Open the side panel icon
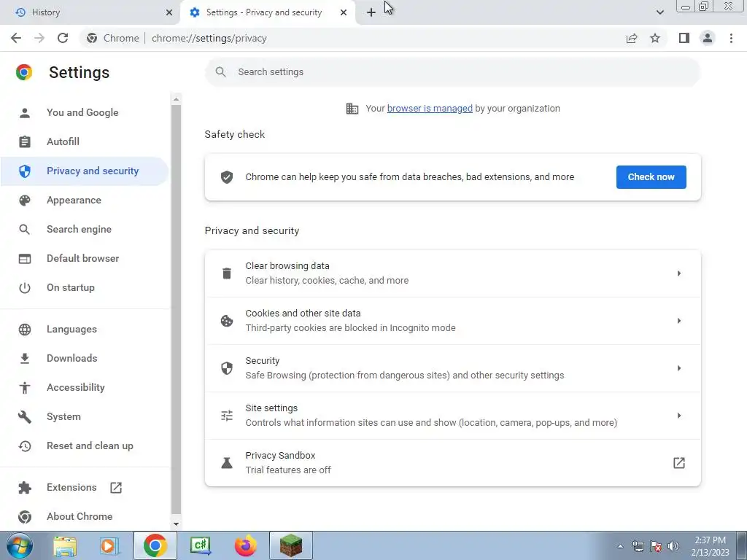Screen dimensions: 747x560 coord(684,38)
